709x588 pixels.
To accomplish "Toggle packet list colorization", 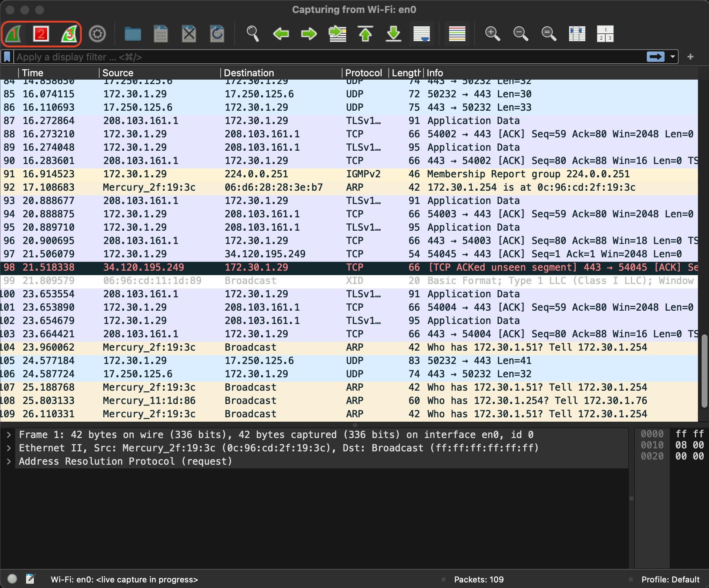I will point(457,34).
